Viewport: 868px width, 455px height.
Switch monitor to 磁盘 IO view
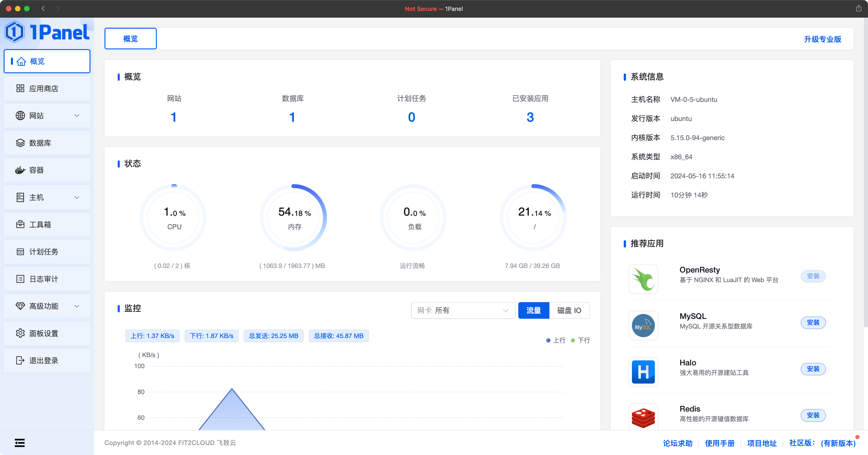569,310
